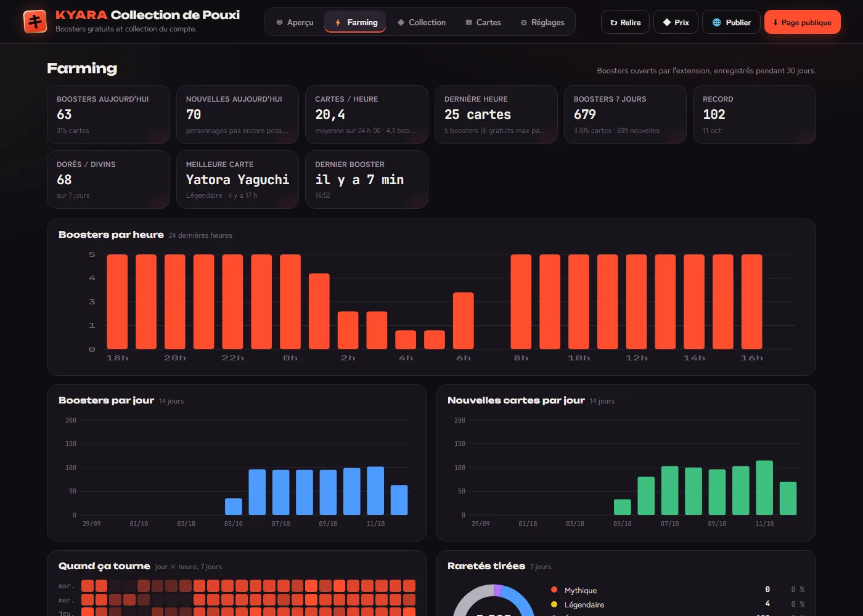Open the Boosters 7 jours card
Image resolution: width=863 pixels, height=616 pixels.
pyautogui.click(x=625, y=115)
